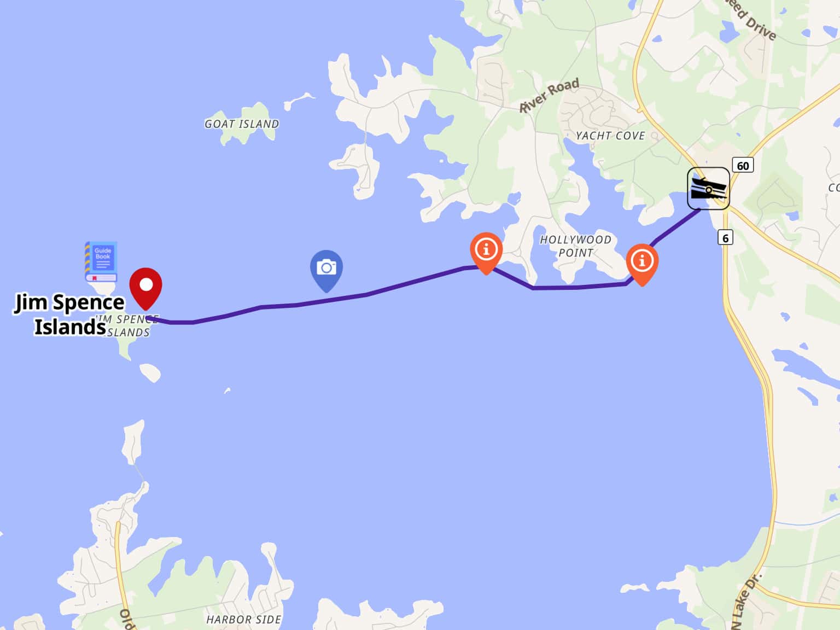
Task: Click the Route 6 highway shield
Action: 725,238
